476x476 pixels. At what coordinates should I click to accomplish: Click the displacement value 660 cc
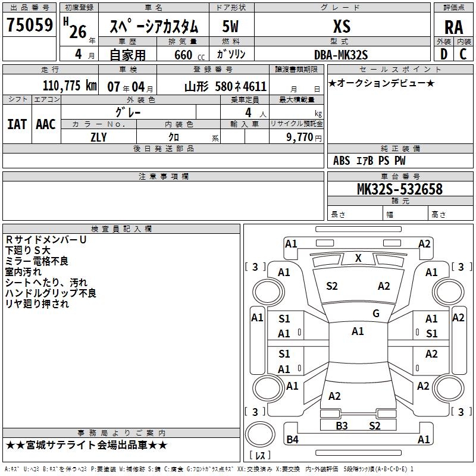pyautogui.click(x=189, y=55)
